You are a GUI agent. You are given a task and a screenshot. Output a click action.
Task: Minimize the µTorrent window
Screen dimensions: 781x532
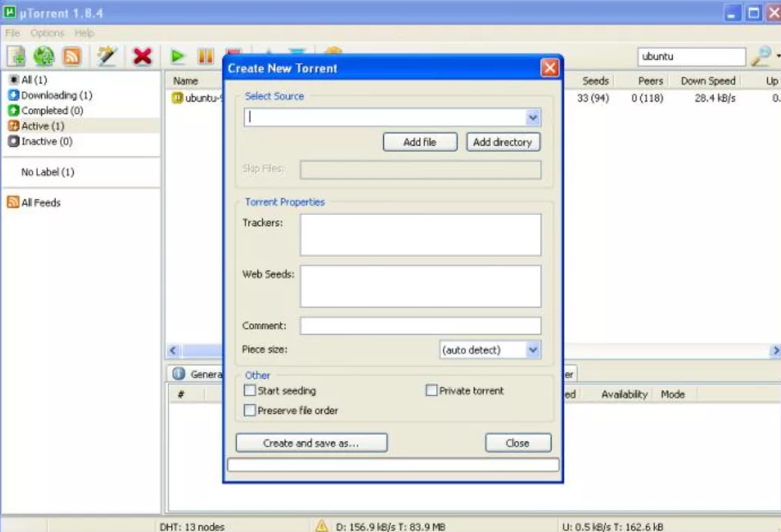click(731, 12)
